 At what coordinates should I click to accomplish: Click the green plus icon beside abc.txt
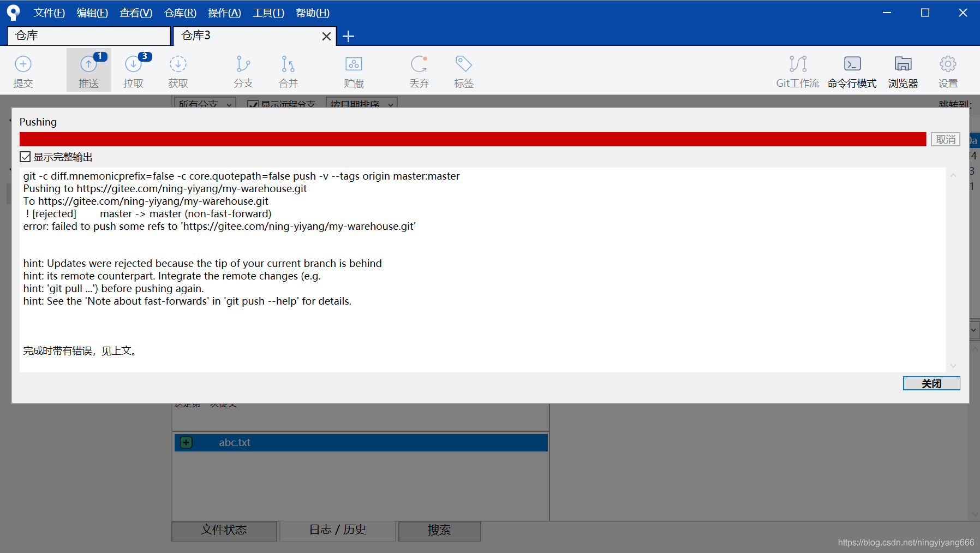[x=186, y=442]
